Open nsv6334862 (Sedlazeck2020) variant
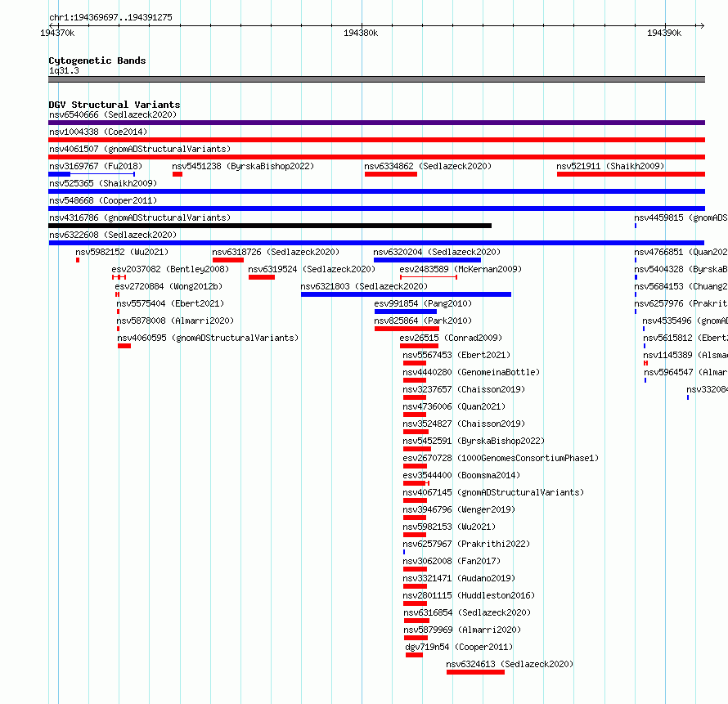The height and width of the screenshot is (704, 728). coord(428,166)
